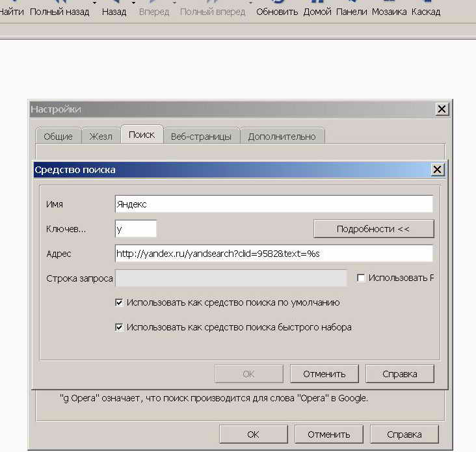Click the Имя field containing Яндекс
Screen dimensions: 476x452
click(273, 204)
